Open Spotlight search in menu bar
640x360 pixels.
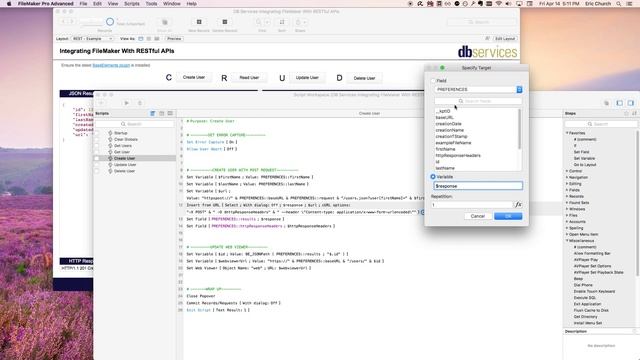pyautogui.click(x=619, y=4)
